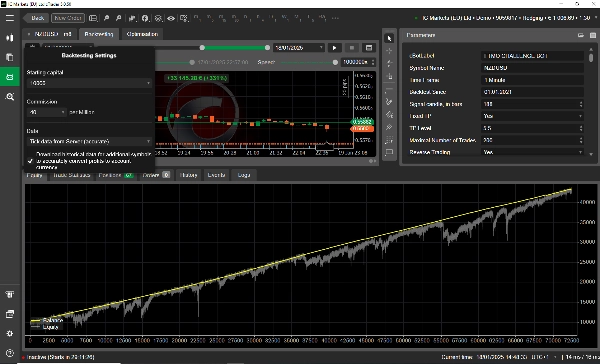Viewport: 600px width, 364px height.
Task: Click the chart layout toolbar icon
Action: [x=93, y=18]
